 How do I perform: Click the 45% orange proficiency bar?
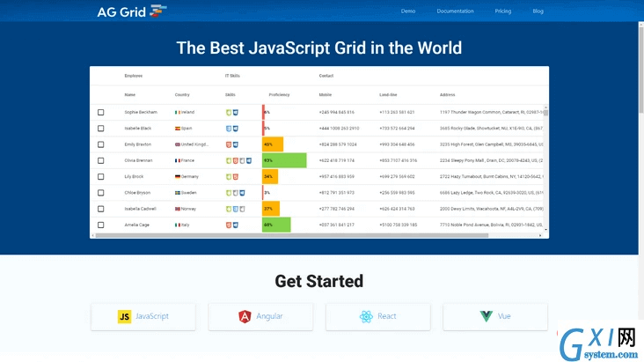click(x=273, y=144)
